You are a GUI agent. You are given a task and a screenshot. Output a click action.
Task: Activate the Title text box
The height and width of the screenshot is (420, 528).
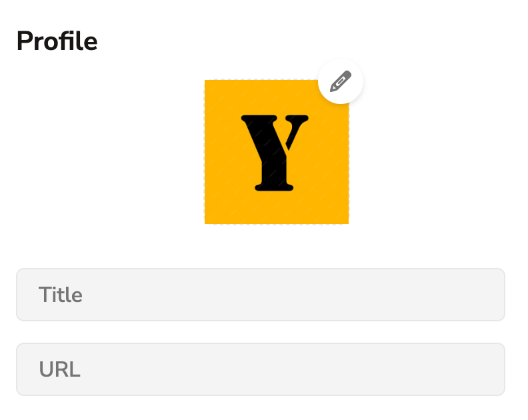click(x=260, y=295)
